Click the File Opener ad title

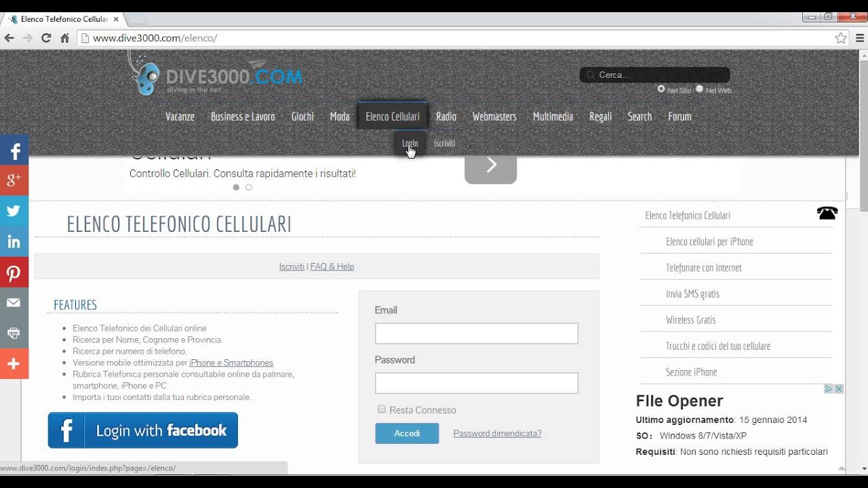coord(679,401)
